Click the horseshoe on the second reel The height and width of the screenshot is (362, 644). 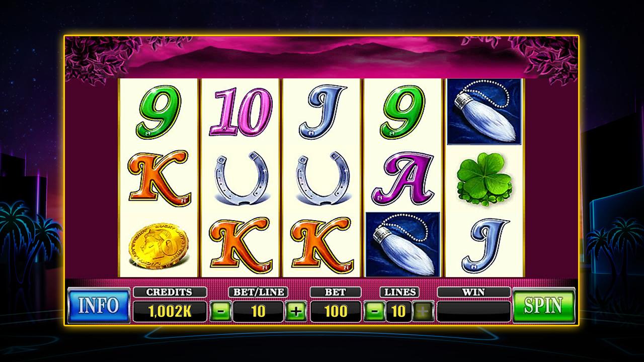(x=242, y=178)
